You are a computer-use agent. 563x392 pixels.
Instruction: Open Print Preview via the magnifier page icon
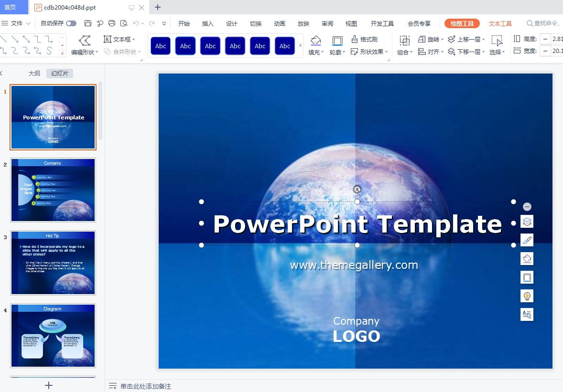coord(124,23)
